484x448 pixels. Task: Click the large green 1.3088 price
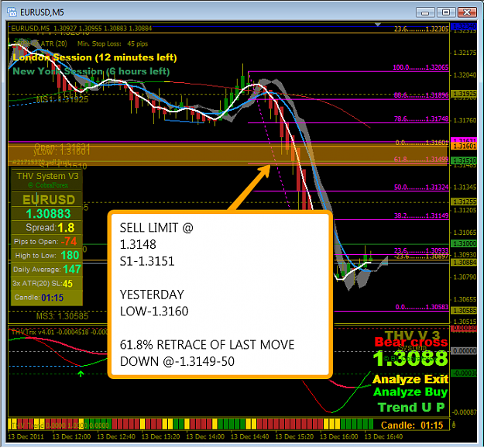410,358
